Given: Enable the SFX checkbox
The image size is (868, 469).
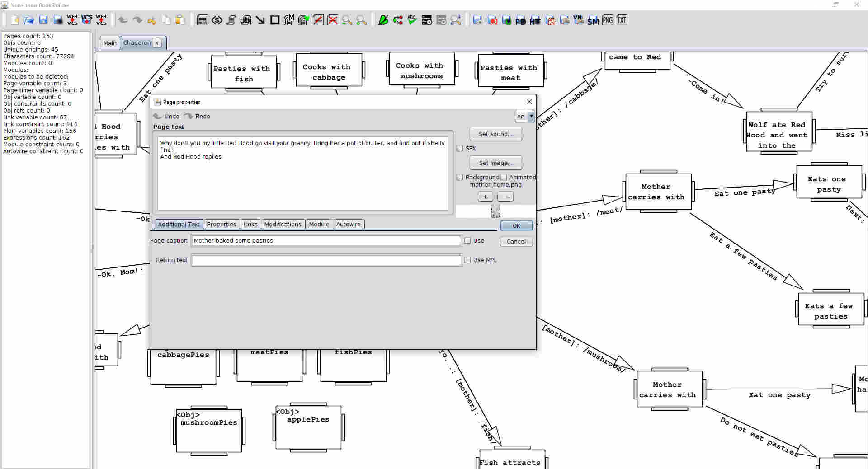Looking at the screenshot, I should tap(460, 148).
